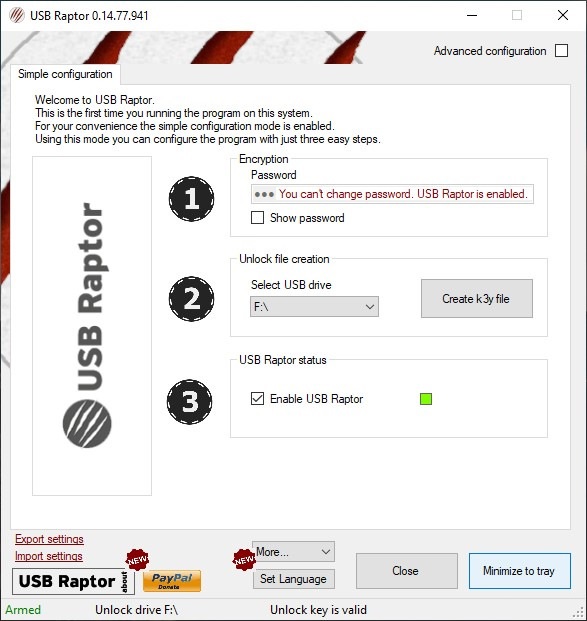587x621 pixels.
Task: Switch to the Simple configuration tab
Action: point(65,74)
